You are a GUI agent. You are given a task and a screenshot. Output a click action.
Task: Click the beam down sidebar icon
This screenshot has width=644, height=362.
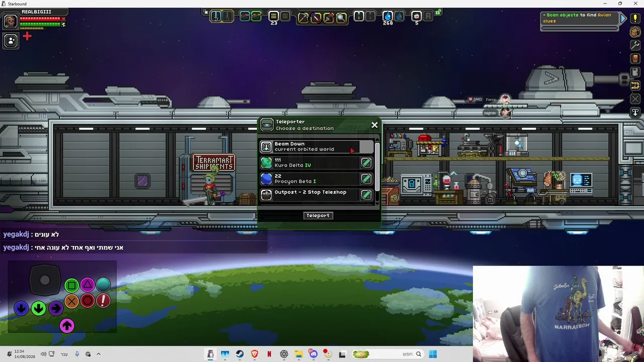pyautogui.click(x=635, y=113)
